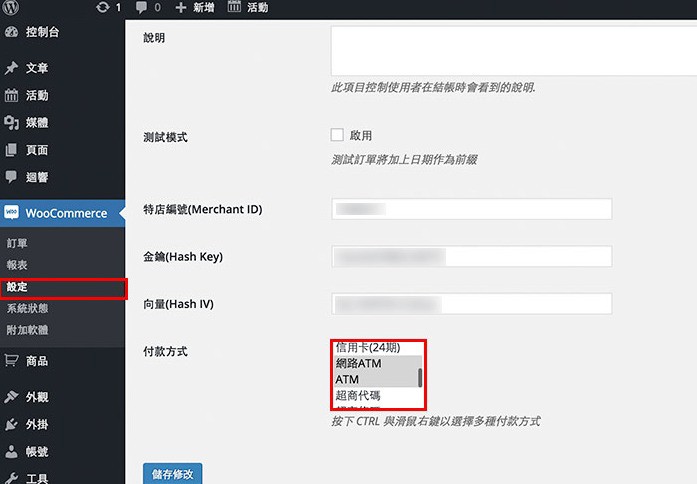Click the 外掛 plugin icon
The width and height of the screenshot is (697, 484).
(x=11, y=424)
